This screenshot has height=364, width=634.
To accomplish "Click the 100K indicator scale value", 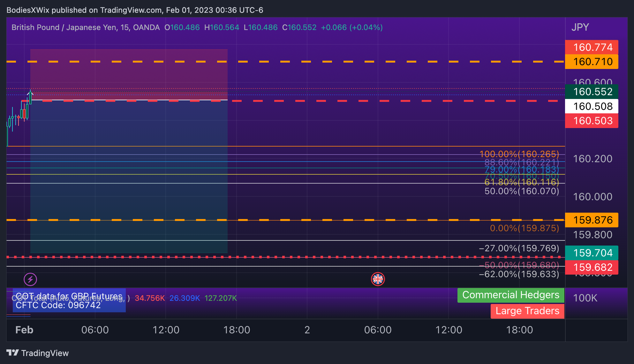I will 585,298.
